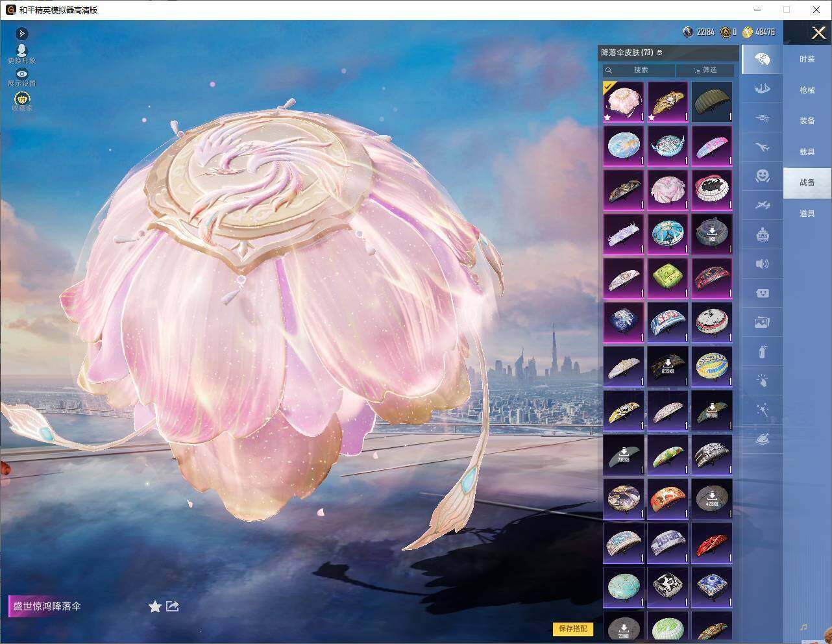This screenshot has height=644, width=832.
Task: Select the turquoise cracked parachute thumbnail
Action: coord(624,588)
